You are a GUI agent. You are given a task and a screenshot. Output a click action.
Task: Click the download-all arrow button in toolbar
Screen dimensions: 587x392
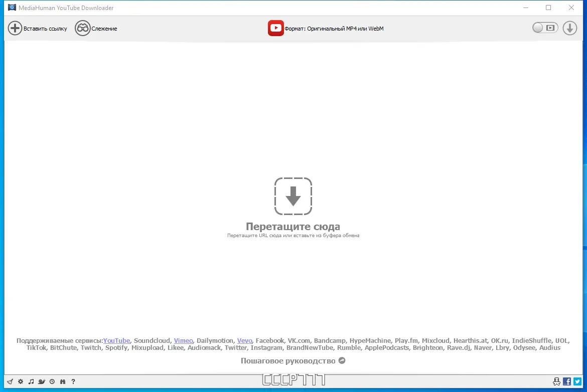[570, 28]
